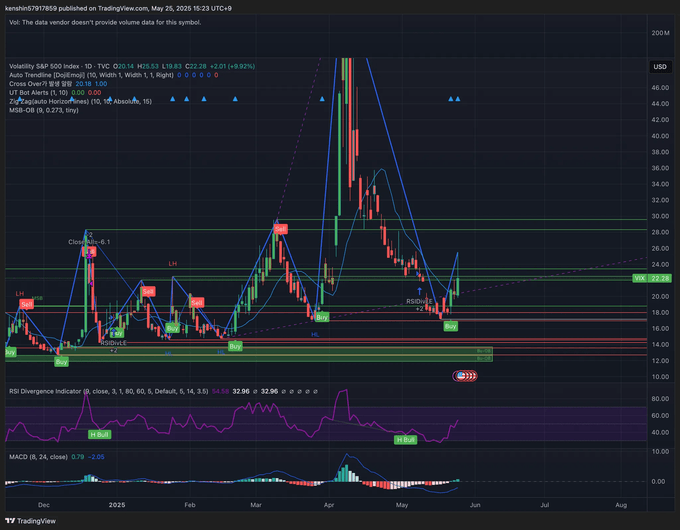The height and width of the screenshot is (530, 680).
Task: Click the MACD signal value -2.05
Action: tap(96, 457)
